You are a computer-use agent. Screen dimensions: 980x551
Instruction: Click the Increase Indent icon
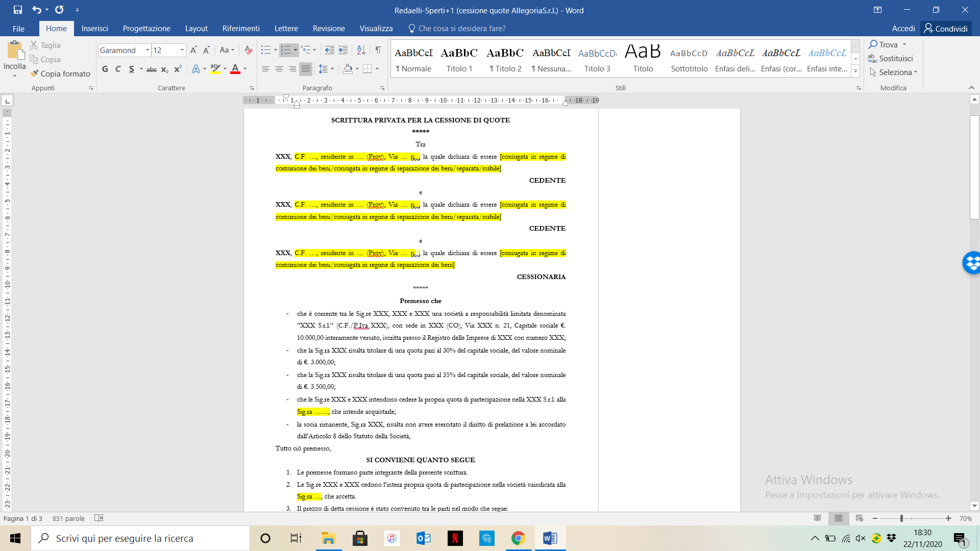click(x=343, y=50)
